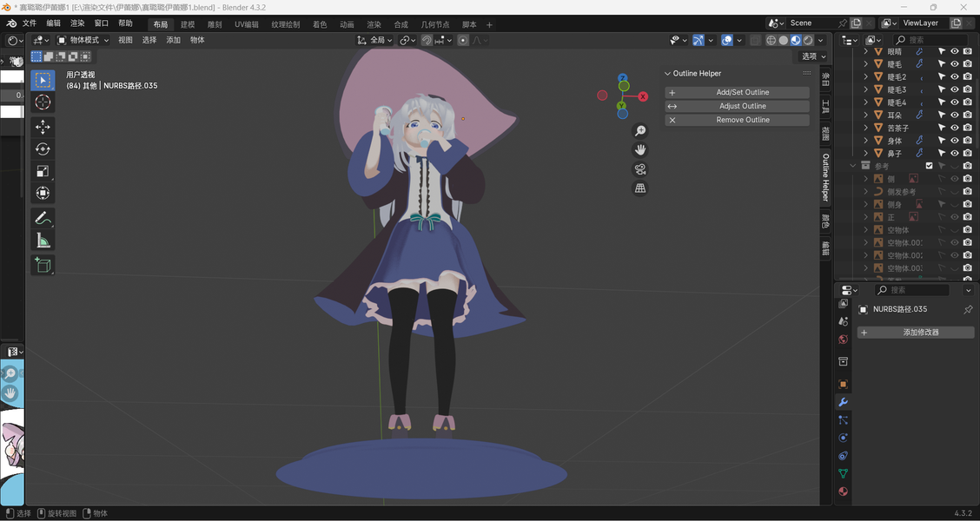Click the red X axis on navigation gizmo
980x521 pixels.
pos(643,96)
